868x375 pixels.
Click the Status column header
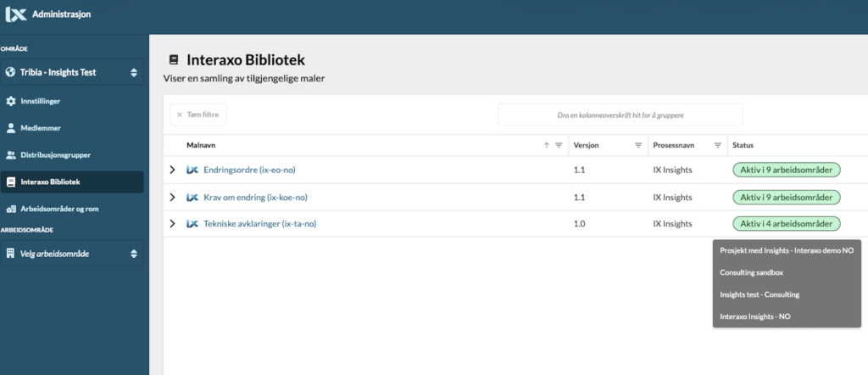(743, 145)
